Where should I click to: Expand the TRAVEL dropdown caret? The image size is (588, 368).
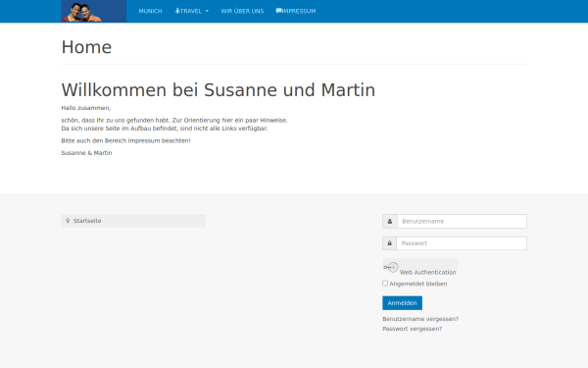point(207,11)
